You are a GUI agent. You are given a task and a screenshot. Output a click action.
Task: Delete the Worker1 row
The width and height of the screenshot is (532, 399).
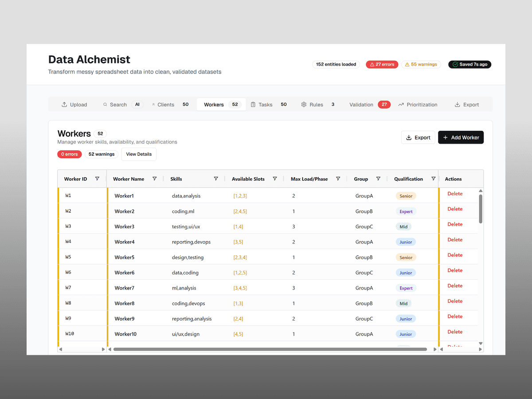pyautogui.click(x=455, y=194)
